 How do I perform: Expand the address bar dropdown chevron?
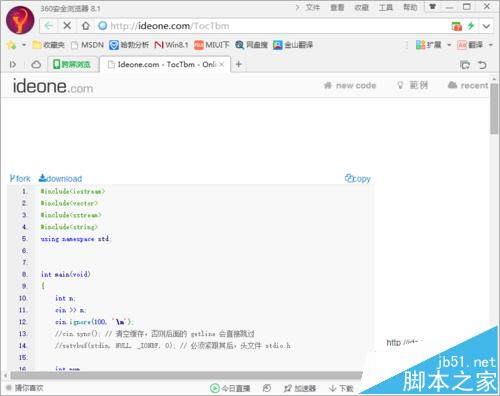click(486, 26)
